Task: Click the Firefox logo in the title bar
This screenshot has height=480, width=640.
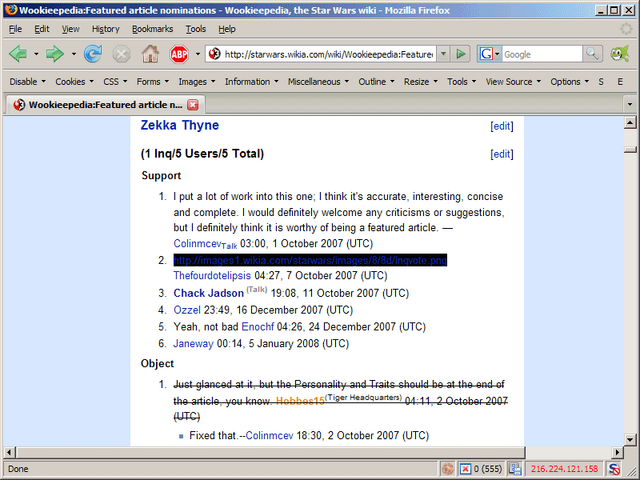Action: tap(11, 10)
